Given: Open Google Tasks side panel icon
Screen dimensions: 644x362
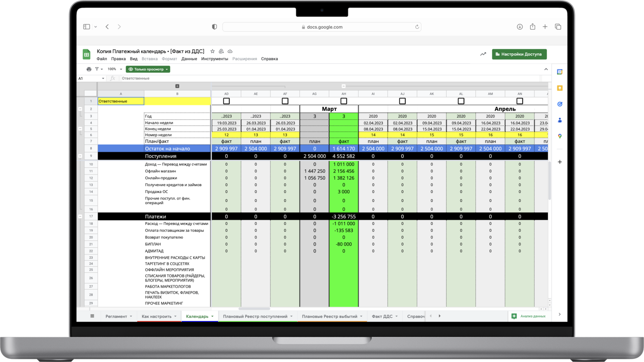Looking at the screenshot, I should coord(560,104).
